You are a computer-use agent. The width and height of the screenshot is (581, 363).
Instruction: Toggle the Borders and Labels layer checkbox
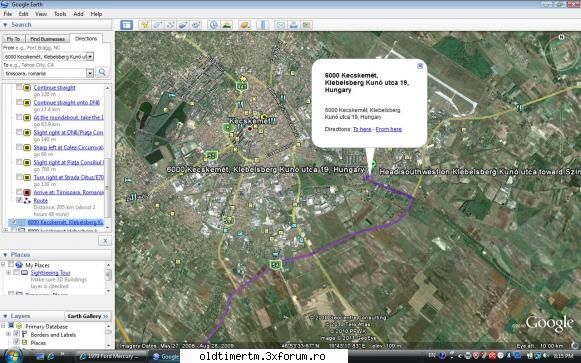coord(17,334)
